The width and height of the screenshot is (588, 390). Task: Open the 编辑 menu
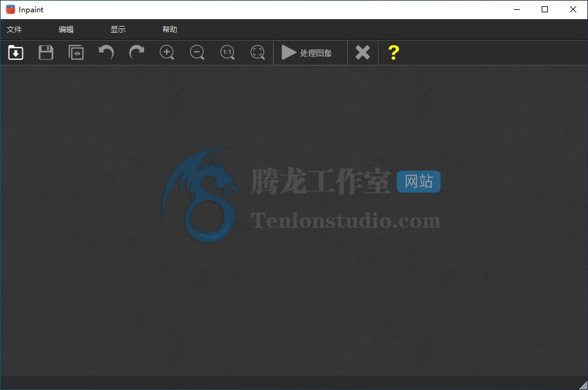tap(66, 29)
